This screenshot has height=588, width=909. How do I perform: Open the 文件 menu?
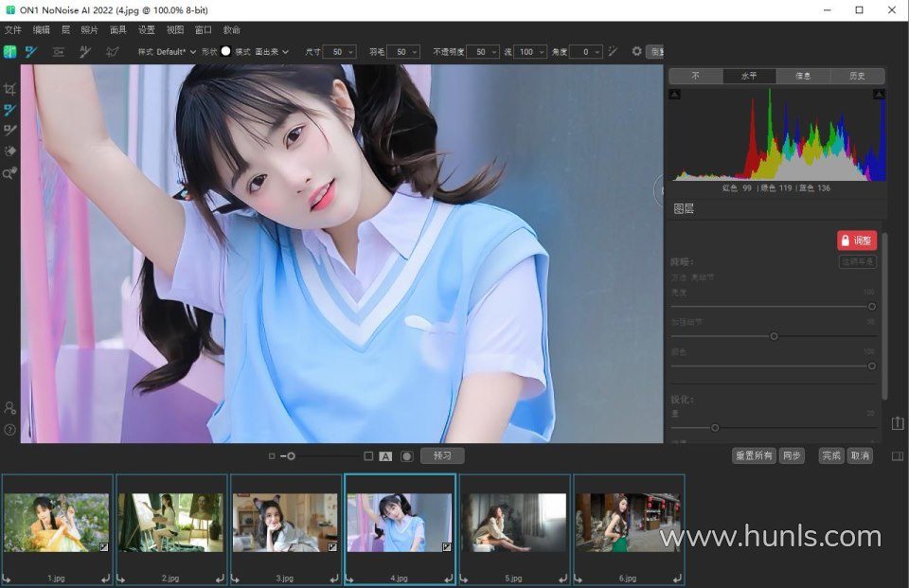[x=13, y=30]
